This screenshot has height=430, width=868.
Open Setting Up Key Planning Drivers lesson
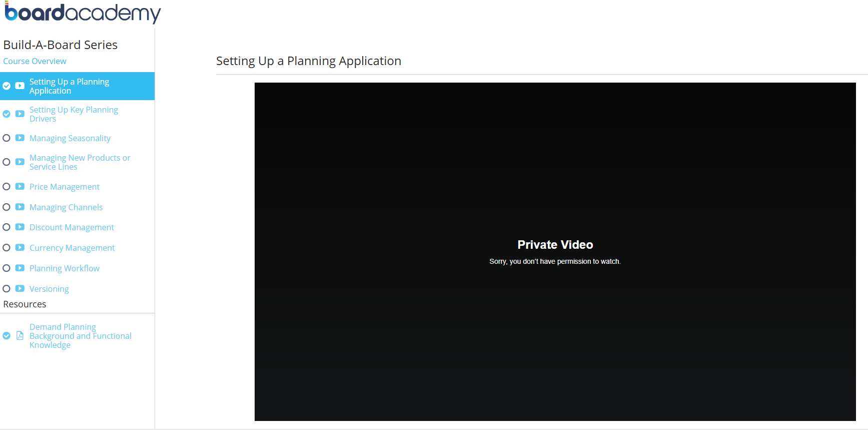[x=74, y=114]
